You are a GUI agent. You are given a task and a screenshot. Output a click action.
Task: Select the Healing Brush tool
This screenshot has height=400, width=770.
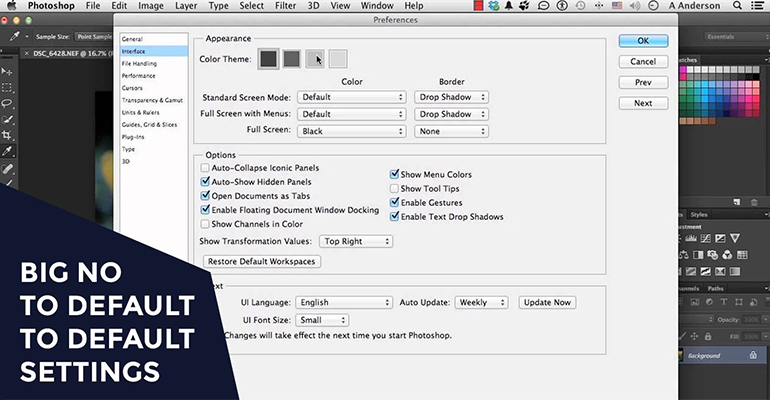click(7, 168)
